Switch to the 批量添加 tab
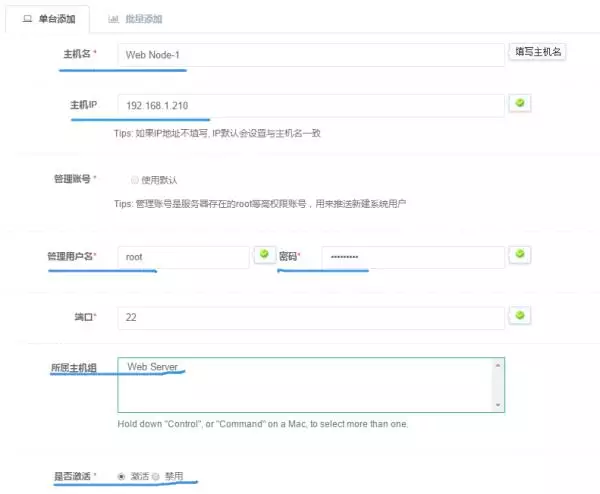Screen dimensions: 600x494 (x=135, y=19)
